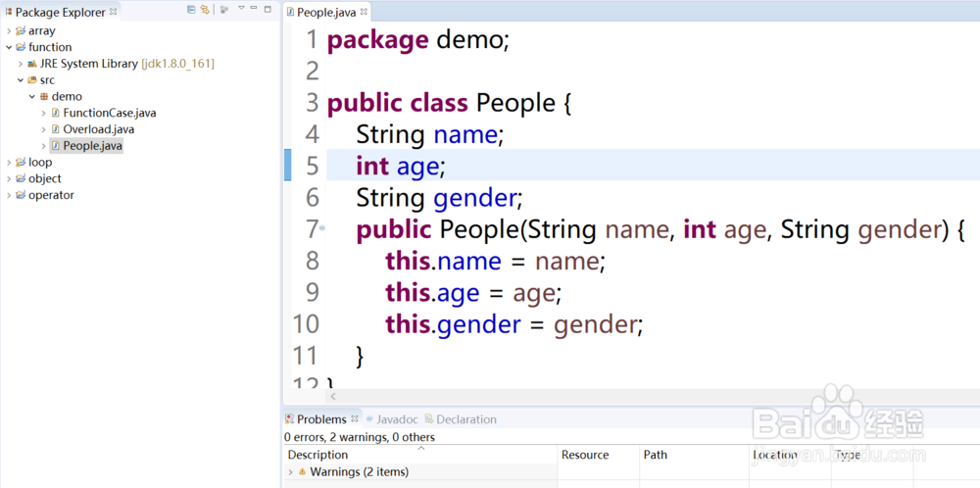The image size is (980, 488).
Task: Close the Package Explorer view tab
Action: [x=113, y=11]
